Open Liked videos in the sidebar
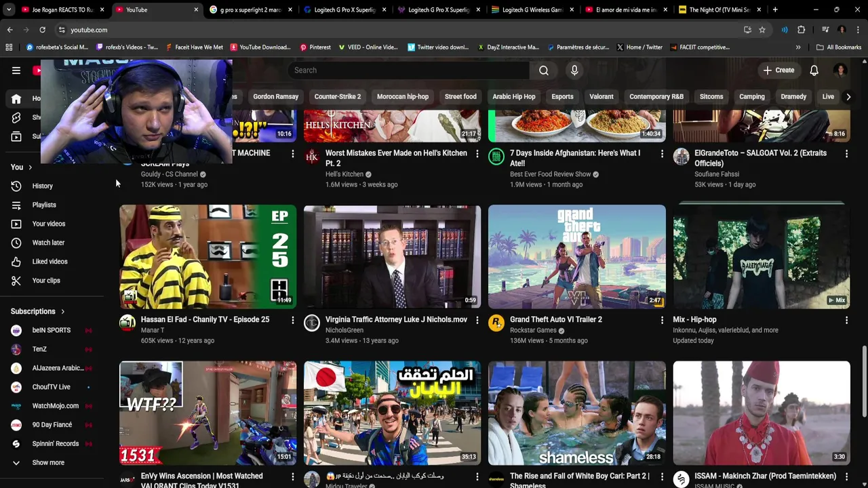868x488 pixels. 52,262
